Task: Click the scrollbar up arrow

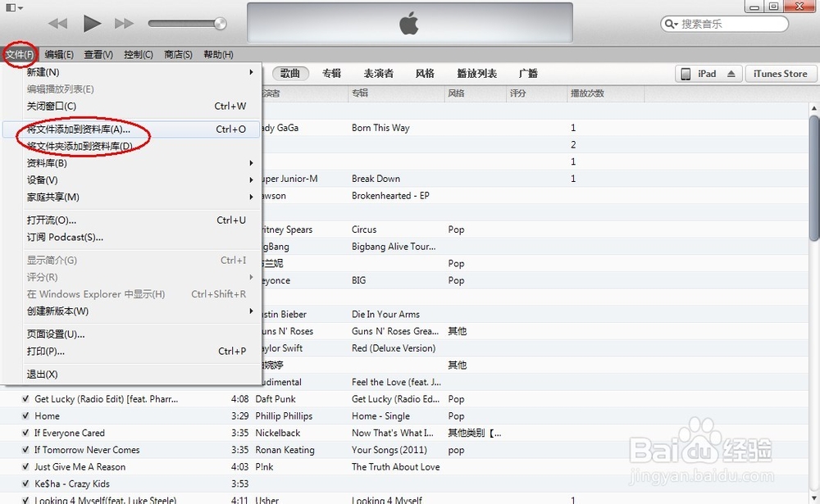Action: click(813, 107)
